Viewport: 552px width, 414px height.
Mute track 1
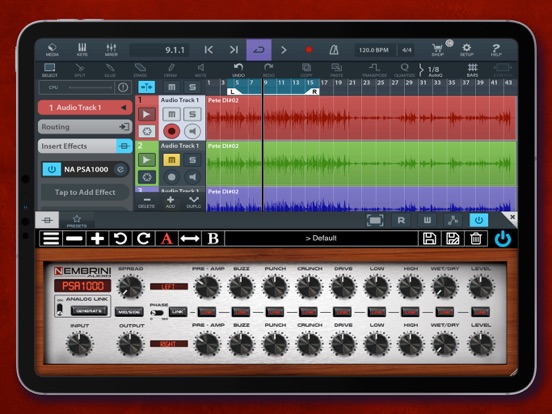tap(171, 114)
